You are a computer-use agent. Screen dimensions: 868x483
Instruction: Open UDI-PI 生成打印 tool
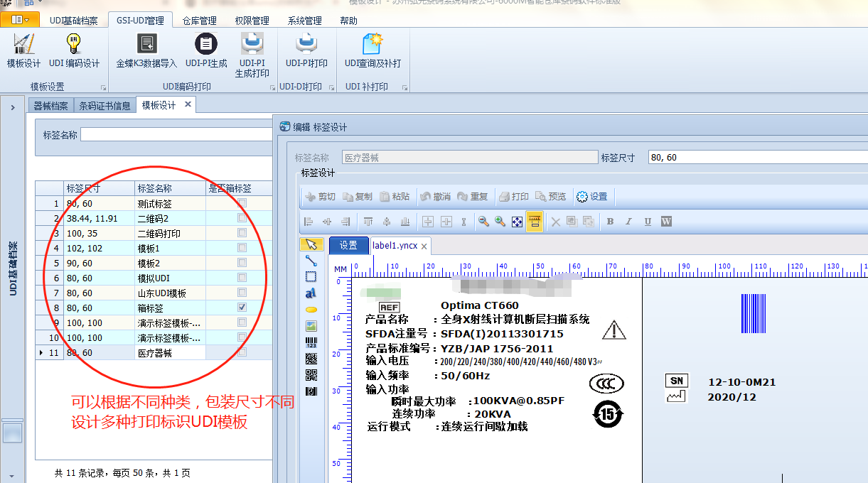(252, 55)
